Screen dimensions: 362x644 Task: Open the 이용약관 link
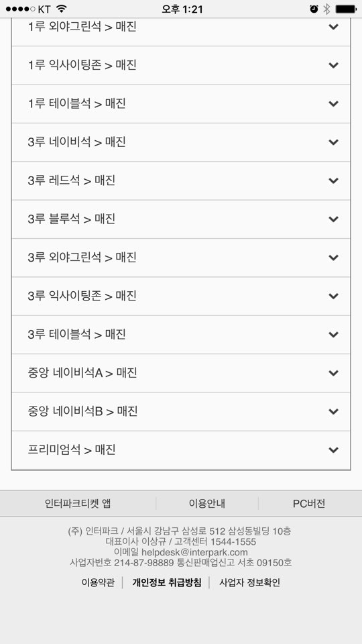pos(98,582)
